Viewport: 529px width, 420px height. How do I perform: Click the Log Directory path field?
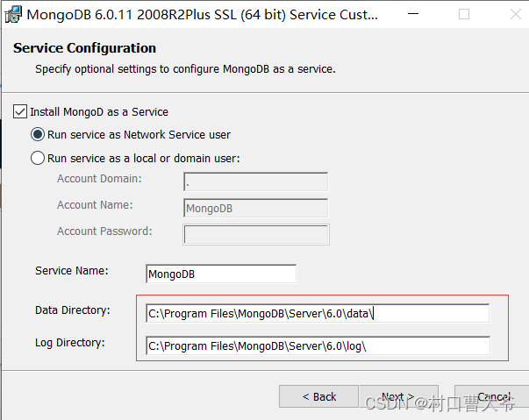318,345
